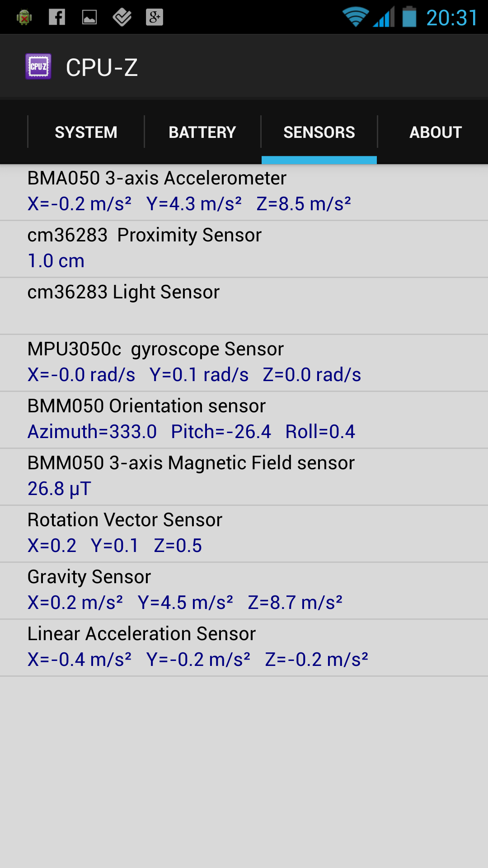Tap the Wi-Fi status icon
This screenshot has height=868, width=488.
pyautogui.click(x=356, y=17)
